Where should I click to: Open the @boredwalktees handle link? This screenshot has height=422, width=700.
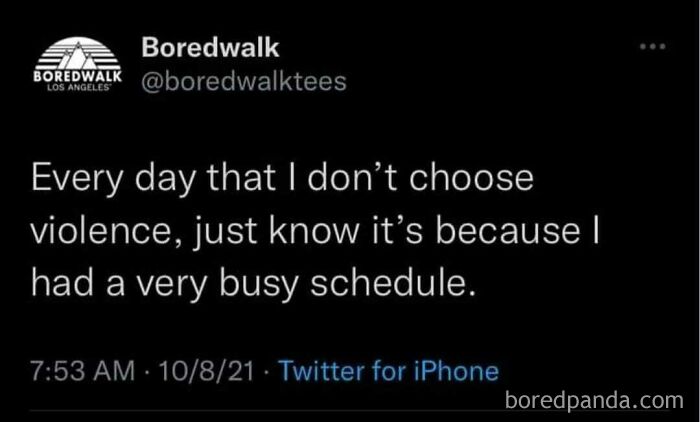coord(244,82)
